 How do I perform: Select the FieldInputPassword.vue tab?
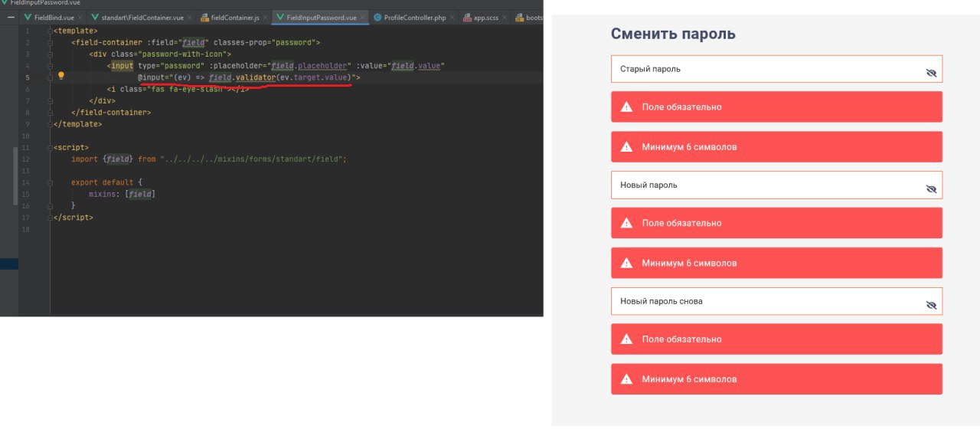(321, 17)
